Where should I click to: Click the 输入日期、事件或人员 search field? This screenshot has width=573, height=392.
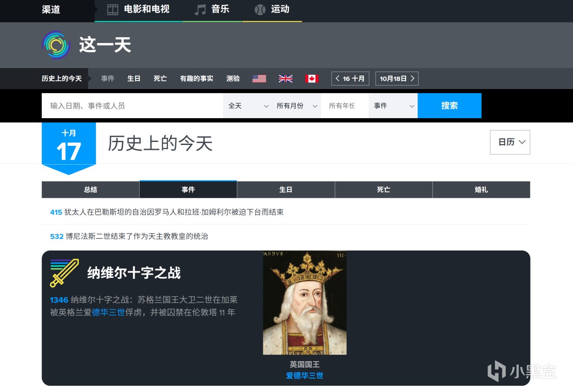[x=133, y=106]
